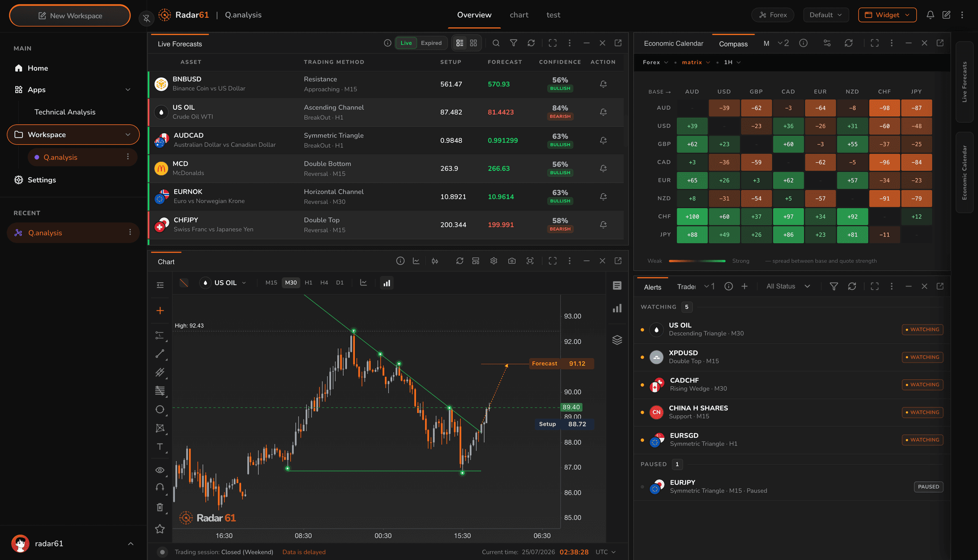This screenshot has height=560, width=978.
Task: Open notifications bell in top bar
Action: (x=930, y=15)
